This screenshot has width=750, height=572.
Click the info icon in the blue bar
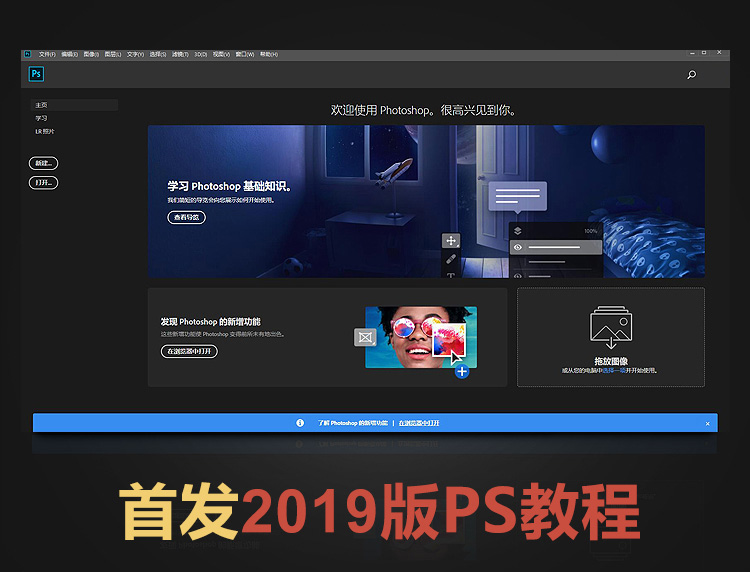pos(300,423)
